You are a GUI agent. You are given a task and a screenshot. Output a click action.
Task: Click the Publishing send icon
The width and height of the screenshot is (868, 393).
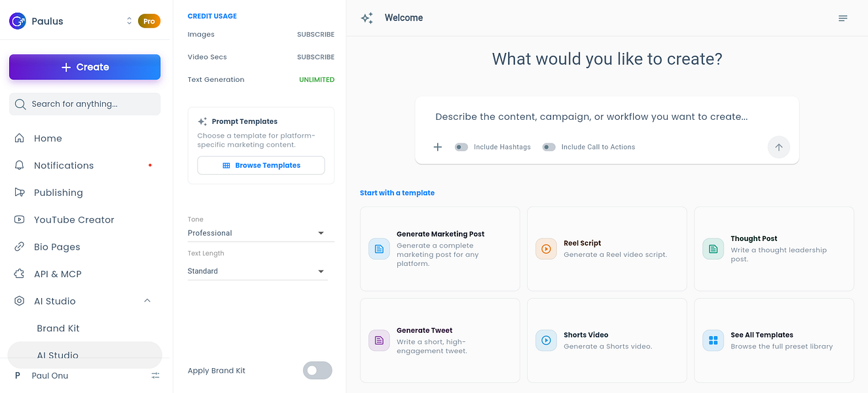(x=20, y=193)
